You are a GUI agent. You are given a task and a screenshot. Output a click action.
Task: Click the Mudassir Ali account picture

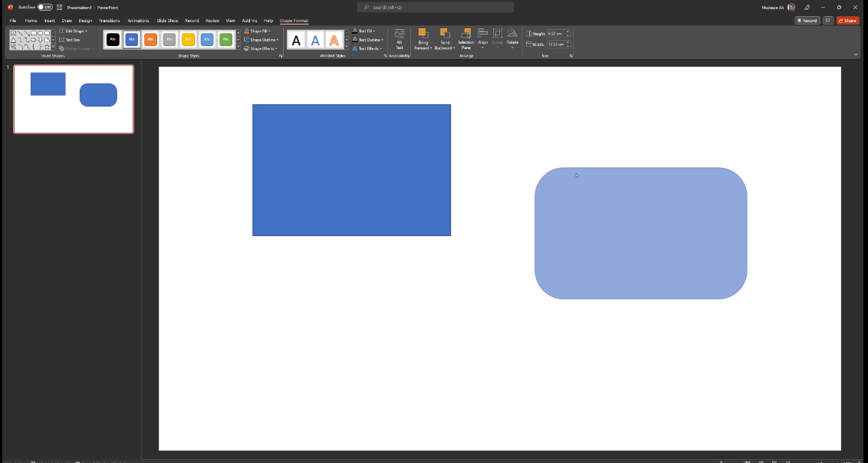[791, 7]
